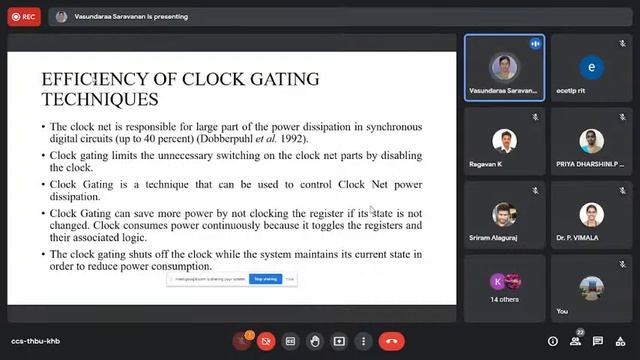This screenshot has height=360, width=640.
Task: Click the bullet about clock gating shutting off clock
Action: (236, 260)
